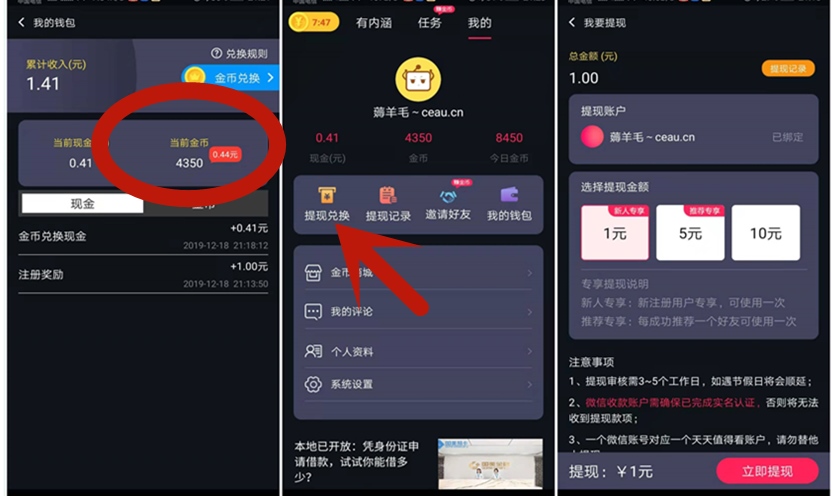Screen dimensions: 832x496
Task: Go back from 我的钱包 screen
Action: point(21,22)
